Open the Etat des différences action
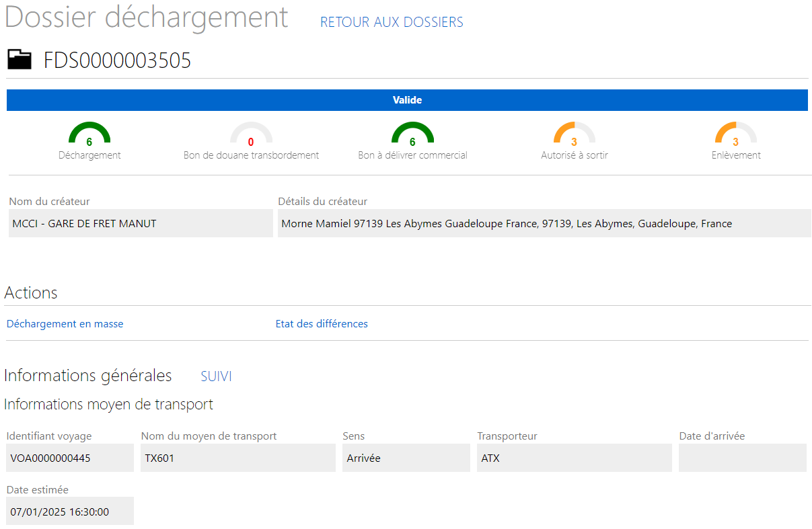The height and width of the screenshot is (529, 812). point(322,324)
